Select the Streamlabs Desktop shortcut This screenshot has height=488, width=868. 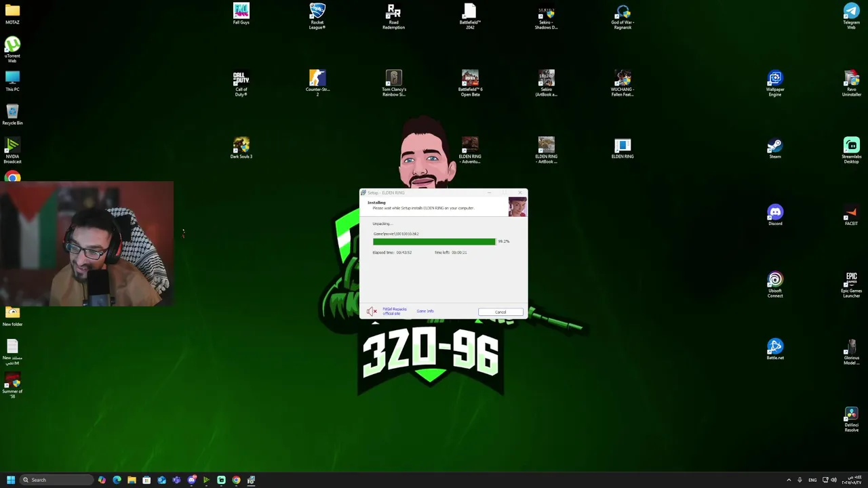coord(852,150)
